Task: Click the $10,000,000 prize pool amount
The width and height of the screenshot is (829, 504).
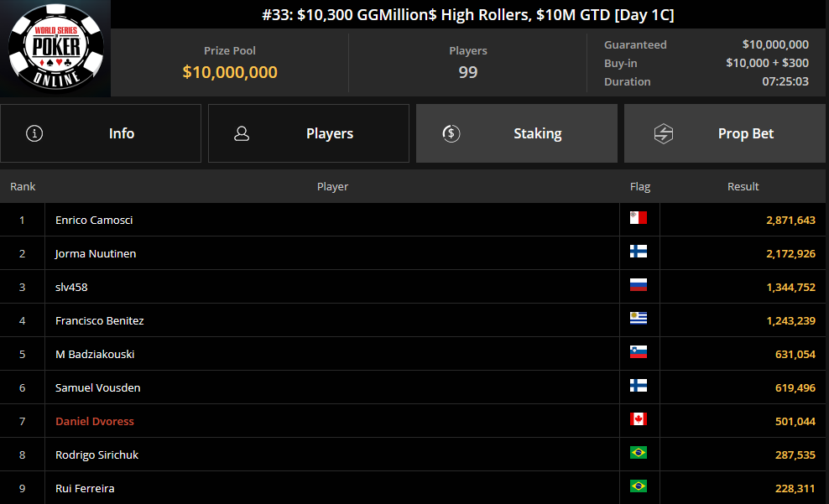Action: pyautogui.click(x=230, y=72)
